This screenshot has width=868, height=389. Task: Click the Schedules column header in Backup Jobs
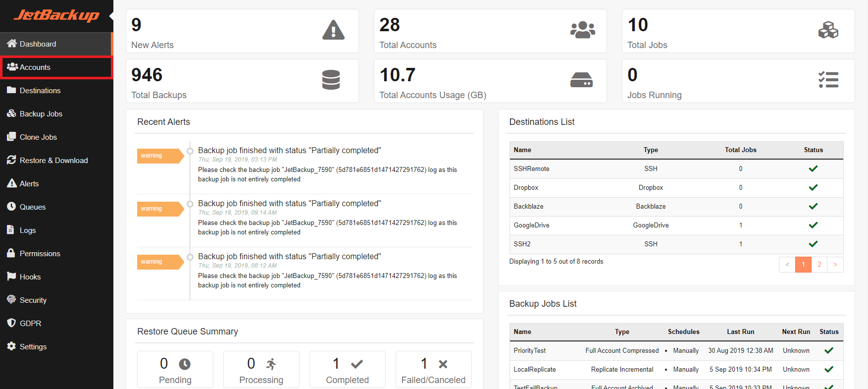tap(684, 332)
